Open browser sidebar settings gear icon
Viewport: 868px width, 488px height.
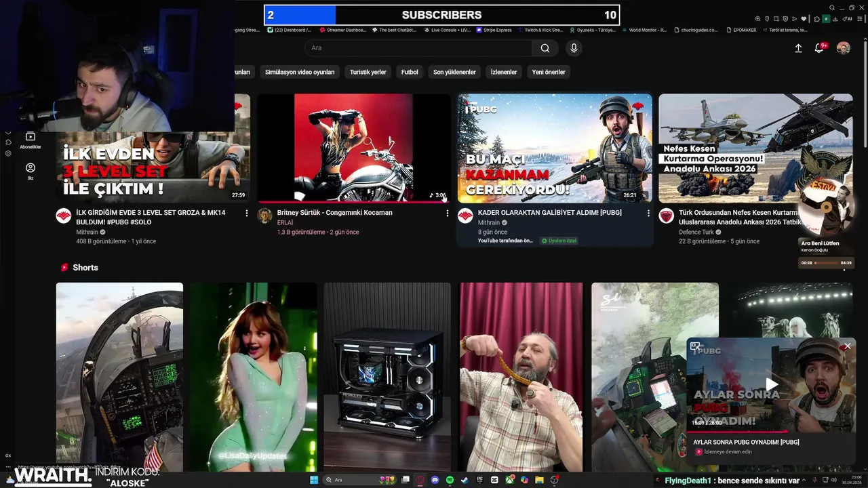click(8, 153)
